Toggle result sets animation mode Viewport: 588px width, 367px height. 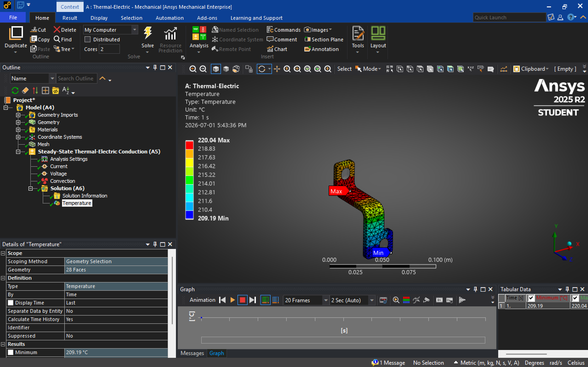click(x=276, y=300)
